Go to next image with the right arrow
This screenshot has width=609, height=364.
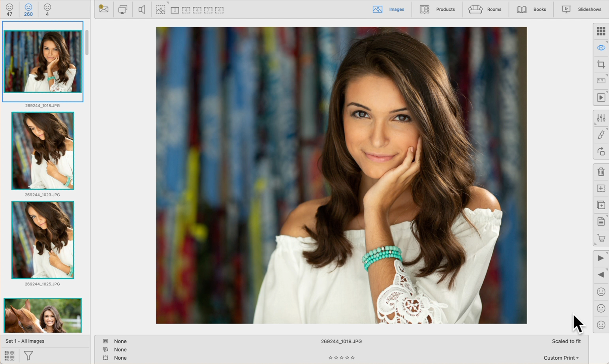601,258
